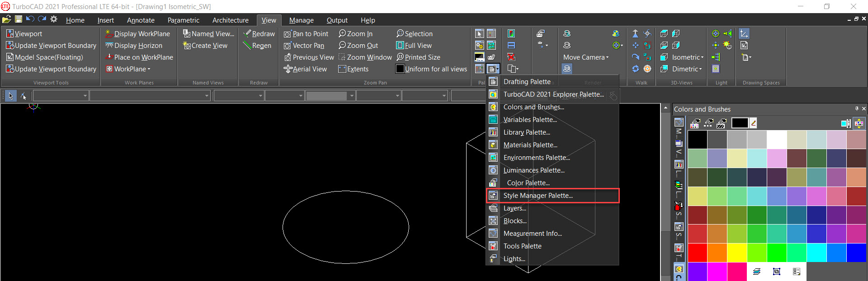Click the Zoom Window tool
The height and width of the screenshot is (281, 868).
[x=365, y=57]
